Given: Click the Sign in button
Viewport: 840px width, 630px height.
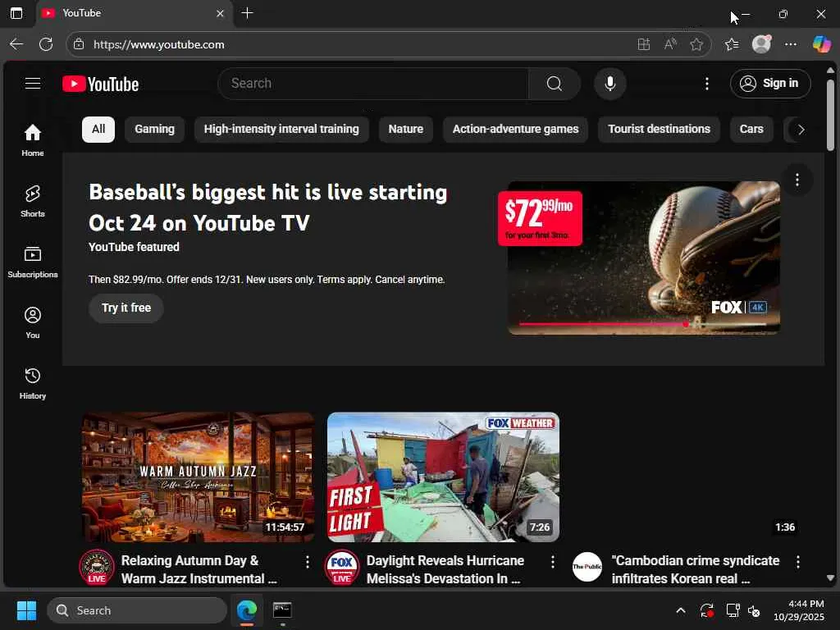Looking at the screenshot, I should [x=770, y=84].
